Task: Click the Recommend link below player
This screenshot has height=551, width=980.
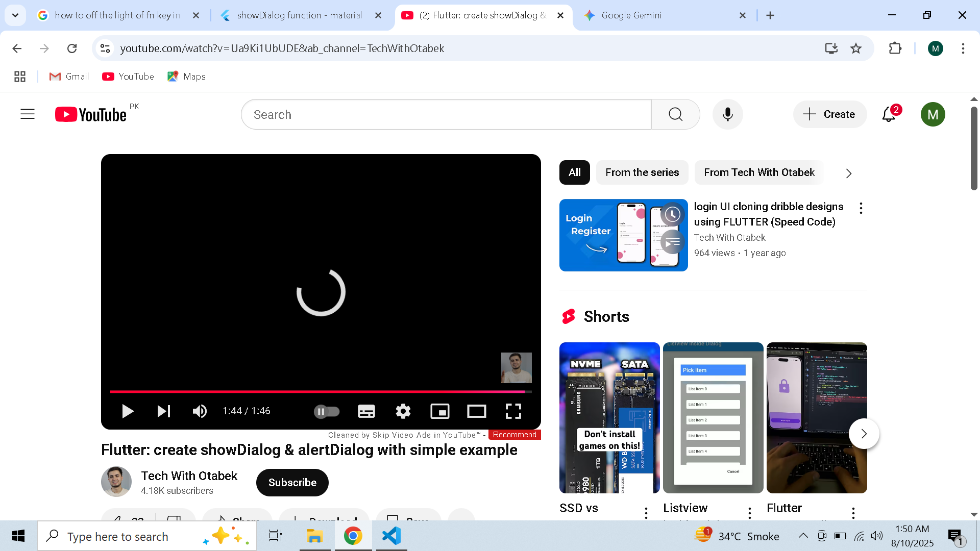Action: (x=514, y=435)
